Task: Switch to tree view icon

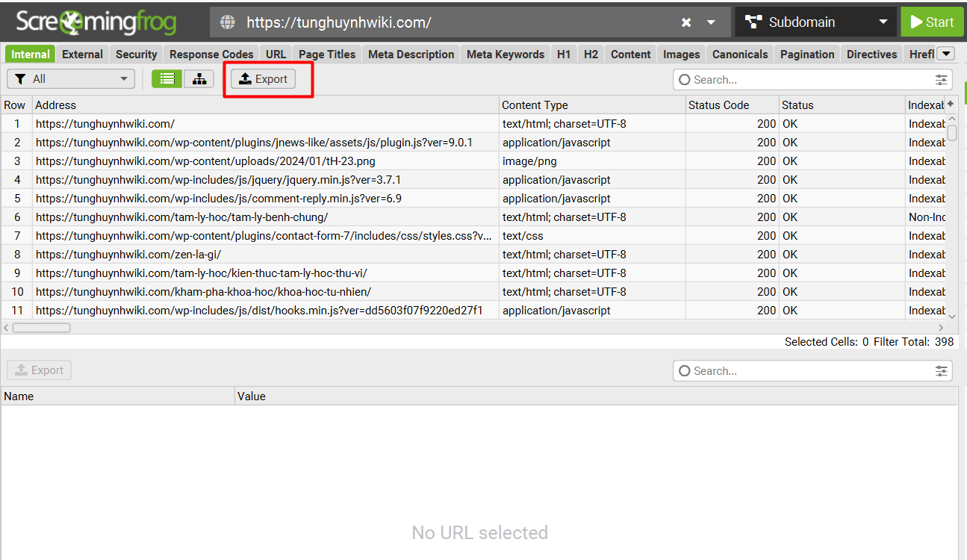Action: (x=199, y=79)
